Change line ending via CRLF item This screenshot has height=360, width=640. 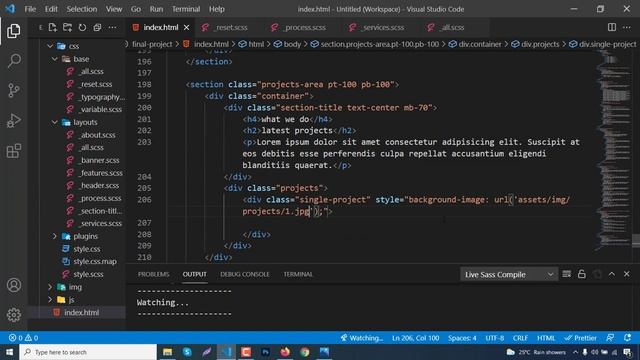[x=520, y=338]
